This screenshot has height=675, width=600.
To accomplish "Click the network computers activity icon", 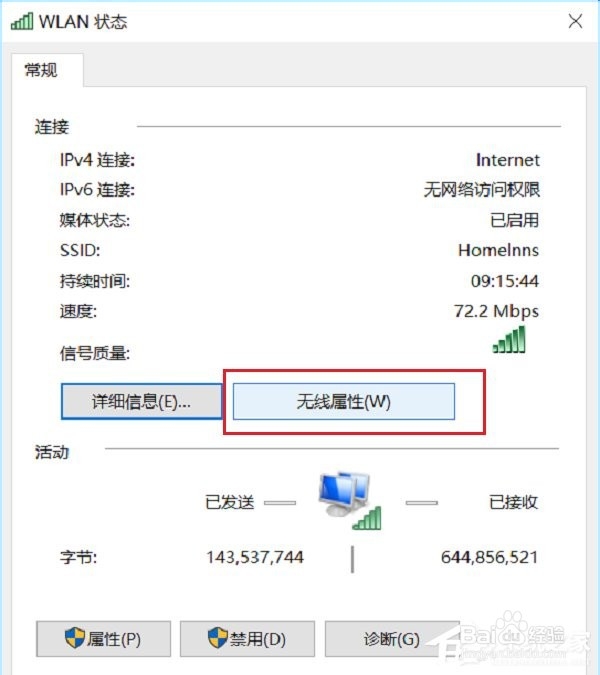I will pyautogui.click(x=349, y=500).
